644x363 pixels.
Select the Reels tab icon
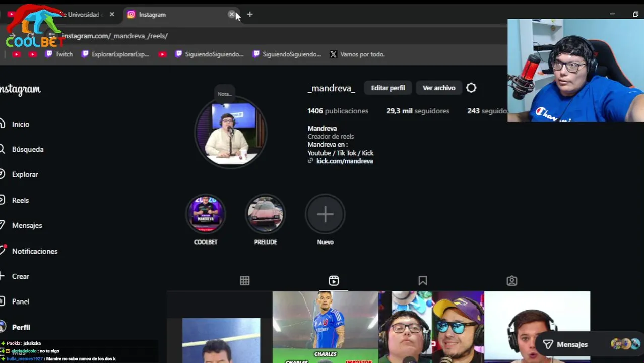coord(334,281)
